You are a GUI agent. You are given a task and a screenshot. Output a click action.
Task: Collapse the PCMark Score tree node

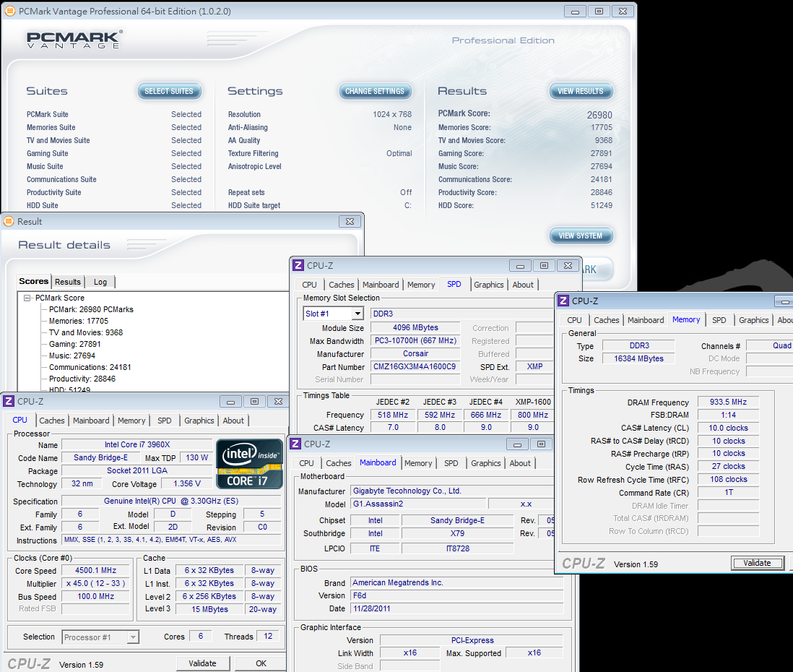27,298
